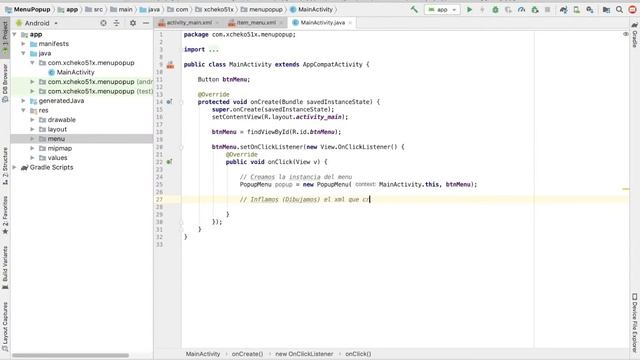Toggle the 7: Structure tool window
Image resolution: width=640 pixels, height=360 pixels.
[x=5, y=166]
